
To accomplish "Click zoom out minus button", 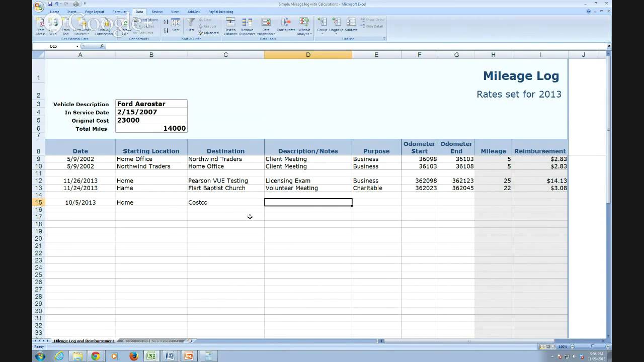I will click(572, 347).
